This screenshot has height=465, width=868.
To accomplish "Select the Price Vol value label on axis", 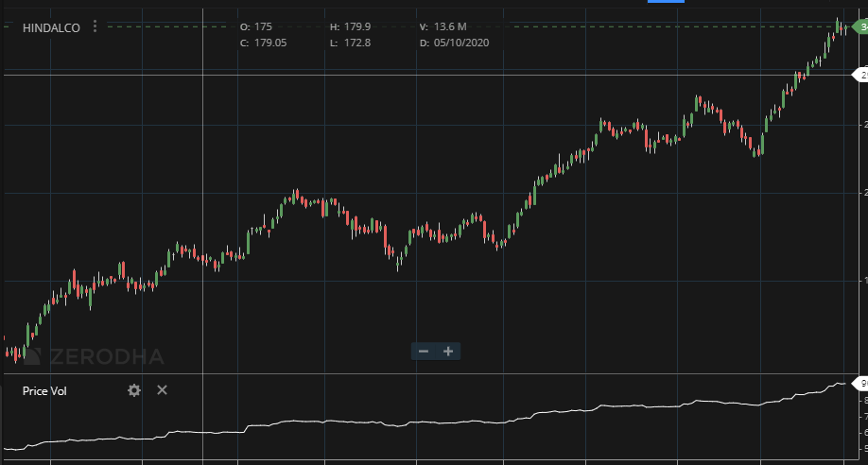I will coord(860,383).
